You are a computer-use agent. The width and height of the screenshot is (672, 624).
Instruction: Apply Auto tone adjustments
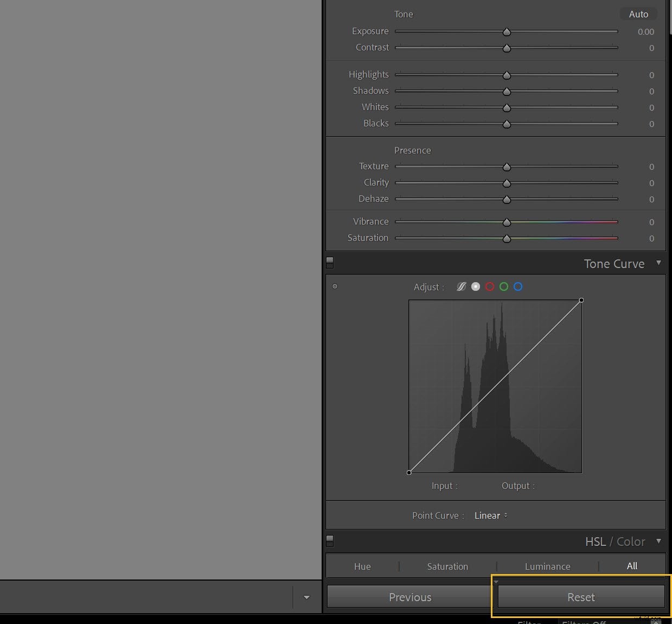tap(638, 14)
